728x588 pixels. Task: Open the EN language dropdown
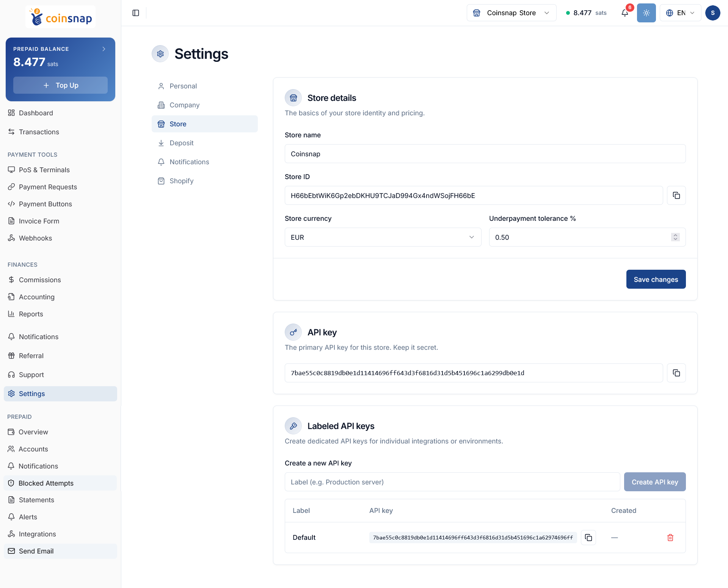[680, 13]
